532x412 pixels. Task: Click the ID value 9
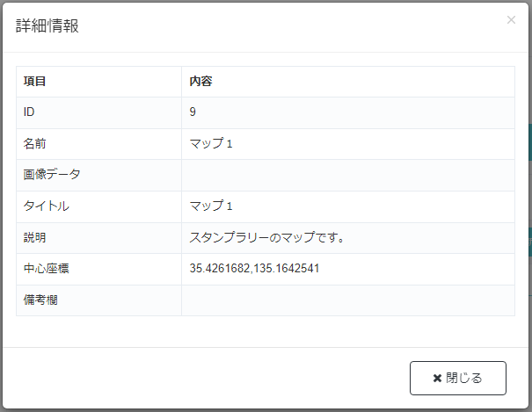click(x=193, y=112)
